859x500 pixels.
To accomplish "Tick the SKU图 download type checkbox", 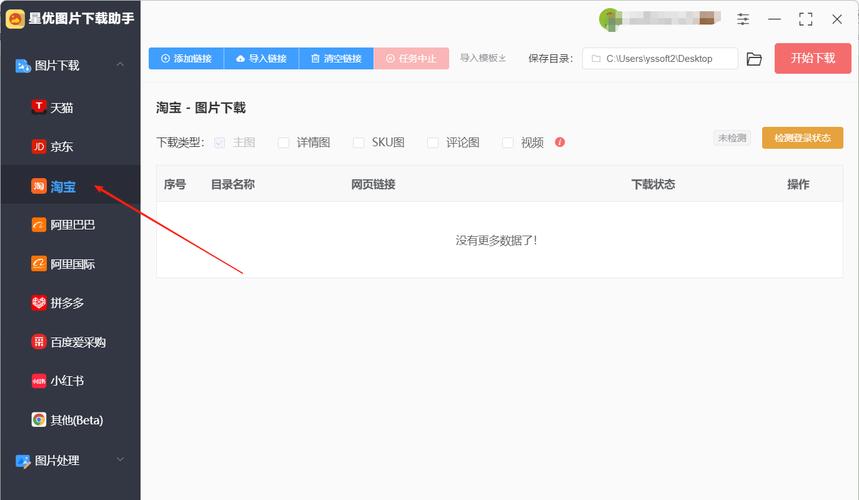I will pyautogui.click(x=359, y=143).
